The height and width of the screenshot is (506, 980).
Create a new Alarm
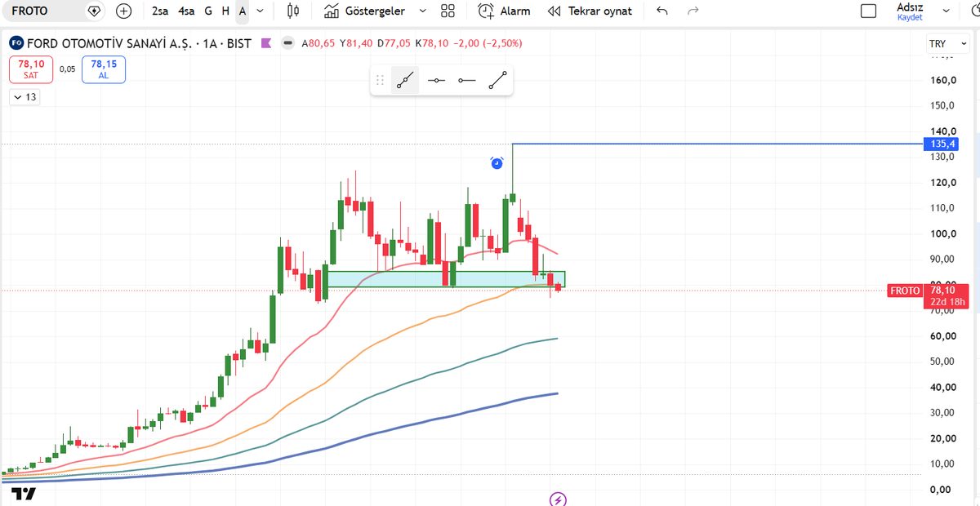click(x=504, y=11)
